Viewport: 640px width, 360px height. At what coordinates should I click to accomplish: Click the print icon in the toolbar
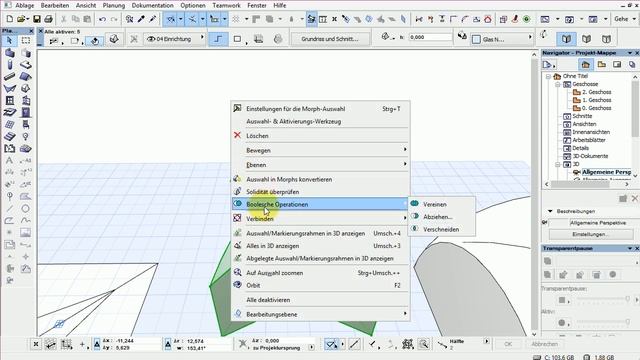[x=49, y=19]
